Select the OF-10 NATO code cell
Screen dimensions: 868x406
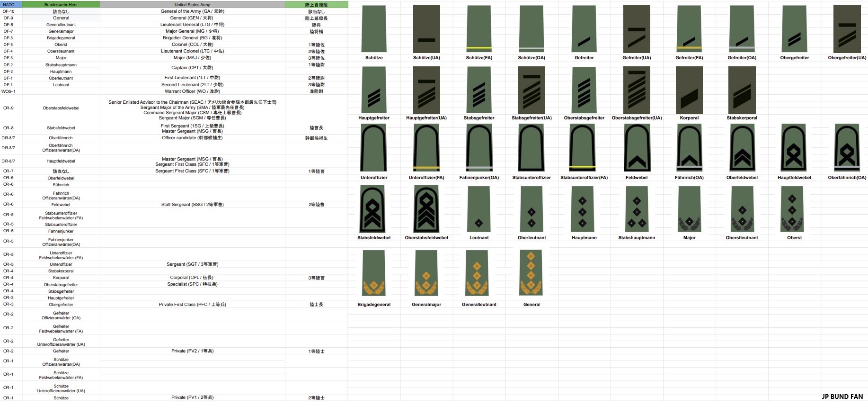point(11,11)
